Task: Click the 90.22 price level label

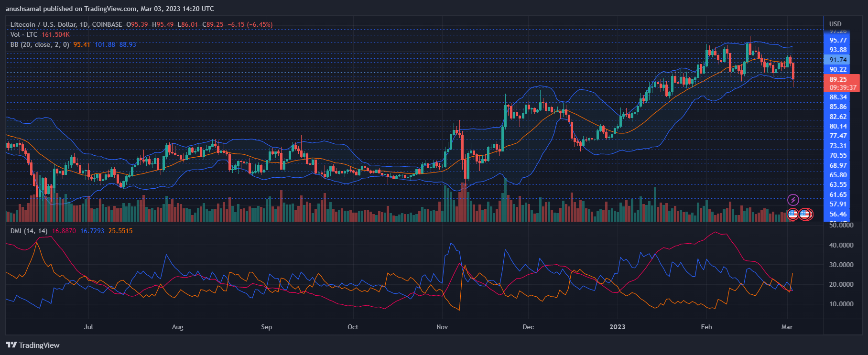Action: click(838, 69)
